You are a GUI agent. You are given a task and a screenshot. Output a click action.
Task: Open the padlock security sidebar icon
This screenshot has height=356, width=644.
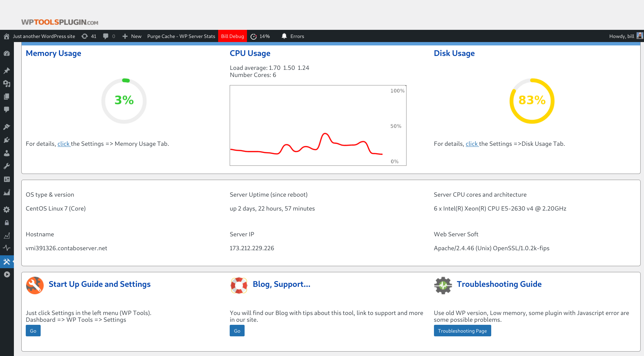7,223
